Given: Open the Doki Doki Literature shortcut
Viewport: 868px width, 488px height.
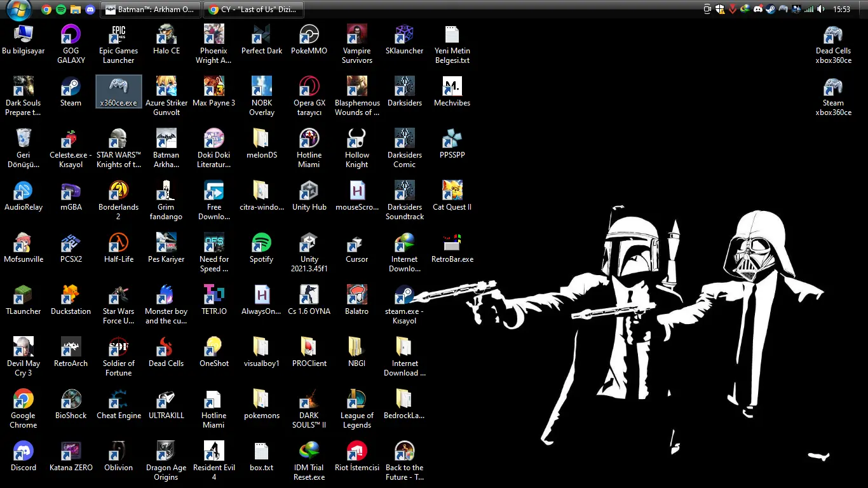Looking at the screenshot, I should coord(214,148).
